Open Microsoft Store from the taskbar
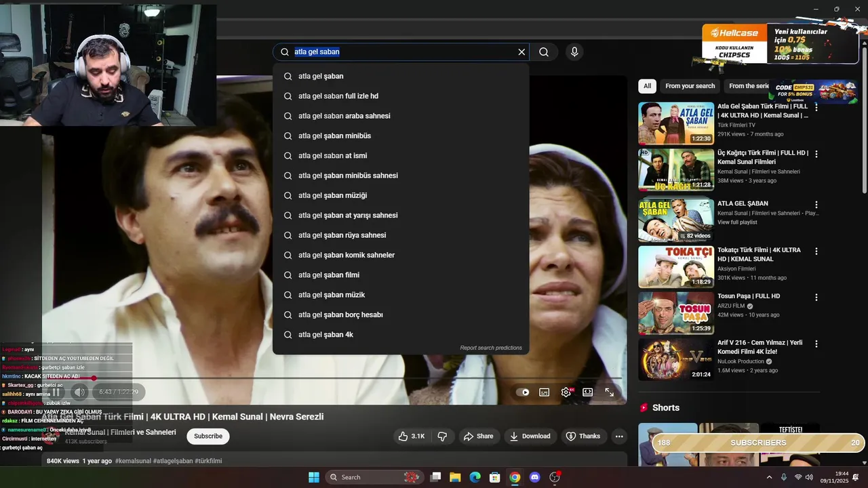Image resolution: width=868 pixels, height=488 pixels. [x=495, y=477]
